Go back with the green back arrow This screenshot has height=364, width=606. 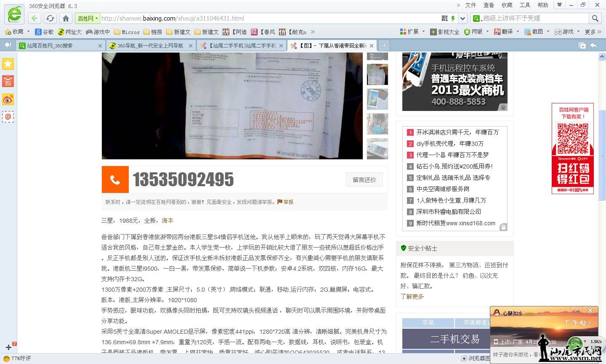click(x=35, y=18)
